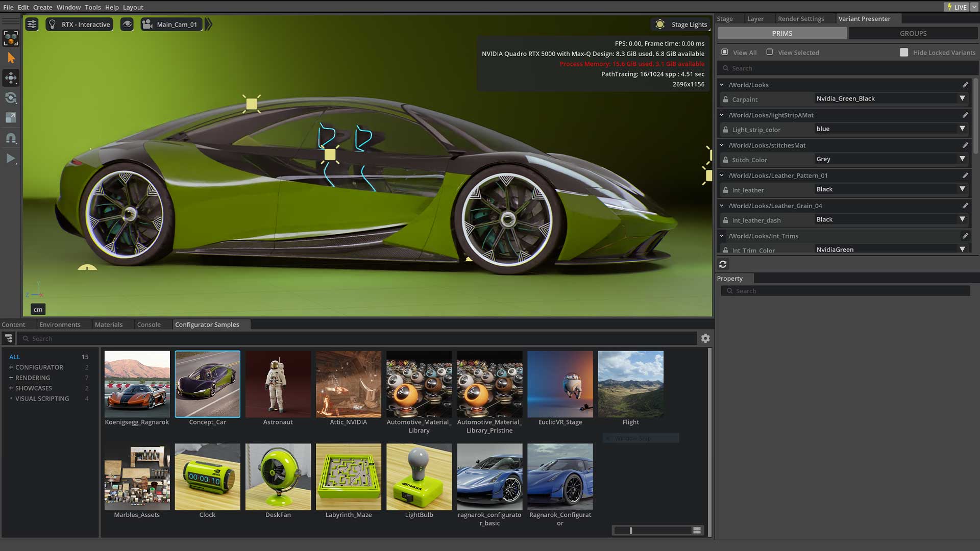Adjust the thumbnail size slider
Viewport: 980px width, 551px height.
tap(631, 531)
